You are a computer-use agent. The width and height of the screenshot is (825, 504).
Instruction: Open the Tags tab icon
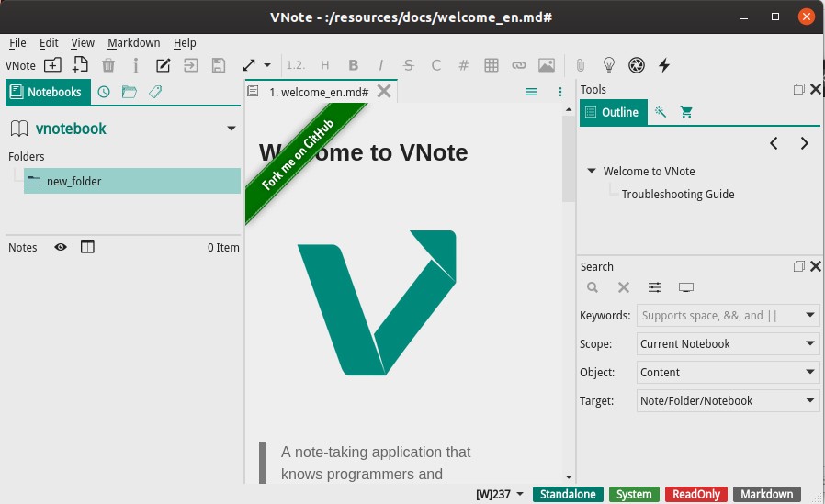pos(155,92)
